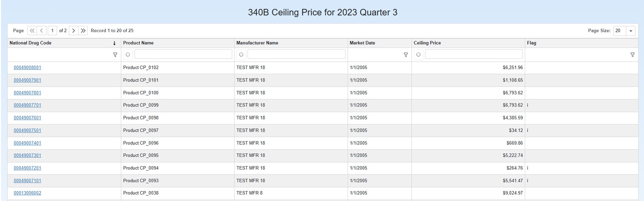This screenshot has width=644, height=201.
Task: Click the sort arrow on National Drug Code
Action: (x=114, y=43)
